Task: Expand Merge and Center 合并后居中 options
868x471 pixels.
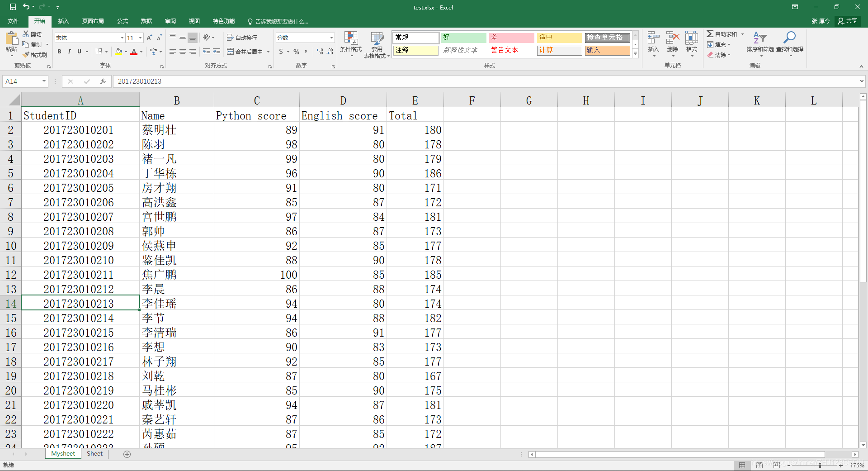Action: point(268,52)
